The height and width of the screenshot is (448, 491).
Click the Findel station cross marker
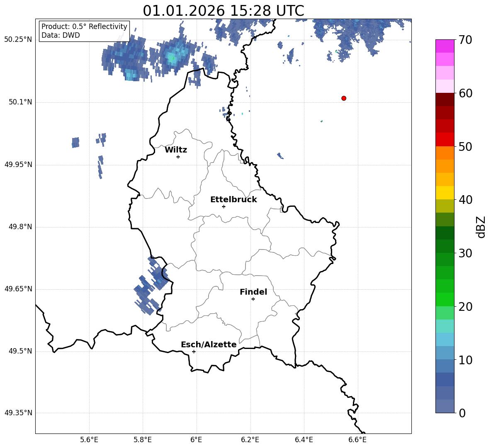253,299
